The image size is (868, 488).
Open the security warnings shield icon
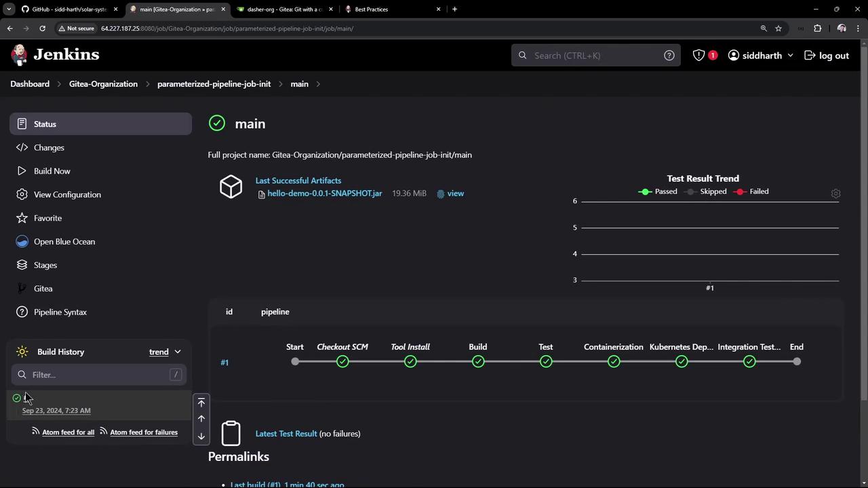pyautogui.click(x=699, y=56)
